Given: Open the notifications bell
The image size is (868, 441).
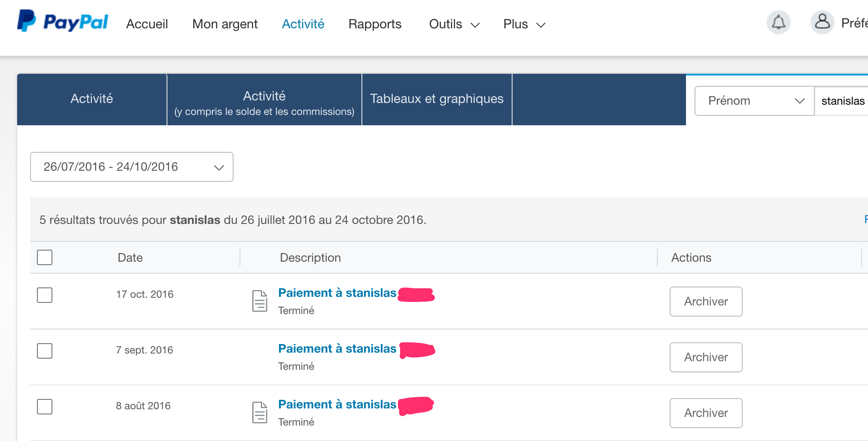Looking at the screenshot, I should 778,22.
